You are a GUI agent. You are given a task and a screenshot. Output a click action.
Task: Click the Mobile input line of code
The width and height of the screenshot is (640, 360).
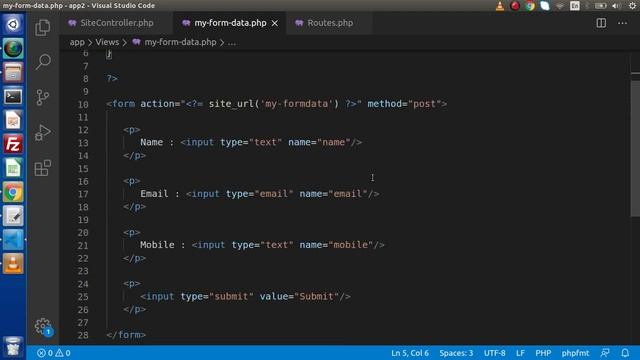[x=262, y=245]
